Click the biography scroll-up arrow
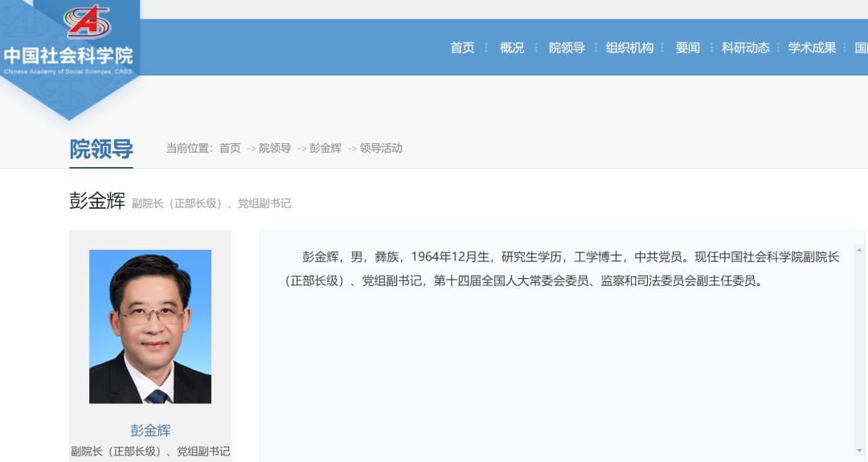 859,251
